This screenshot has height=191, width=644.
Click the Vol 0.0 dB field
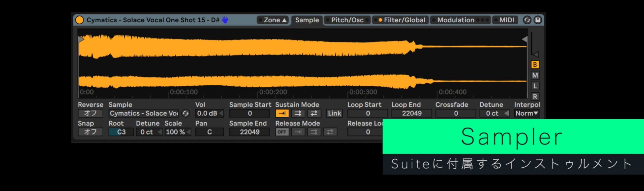(209, 113)
